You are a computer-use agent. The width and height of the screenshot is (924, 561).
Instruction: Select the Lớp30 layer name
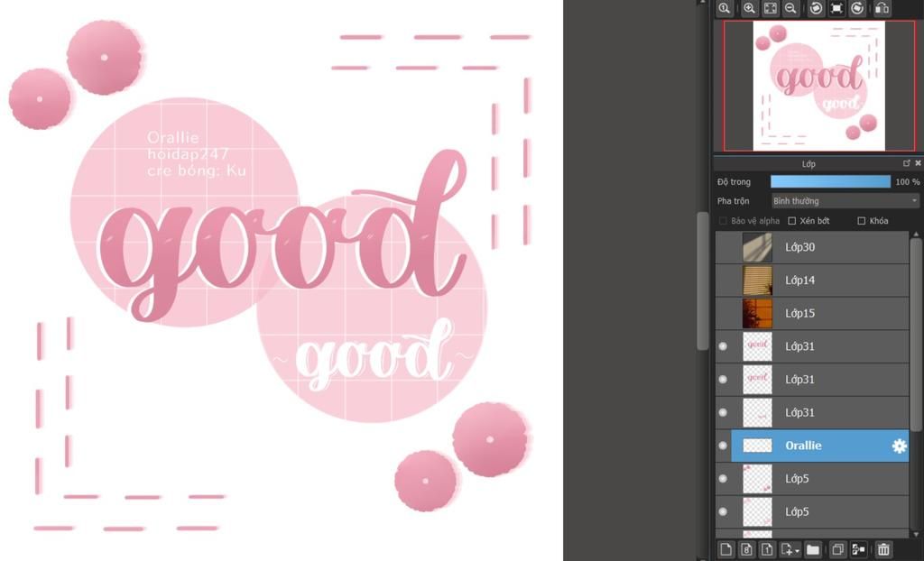click(x=799, y=247)
